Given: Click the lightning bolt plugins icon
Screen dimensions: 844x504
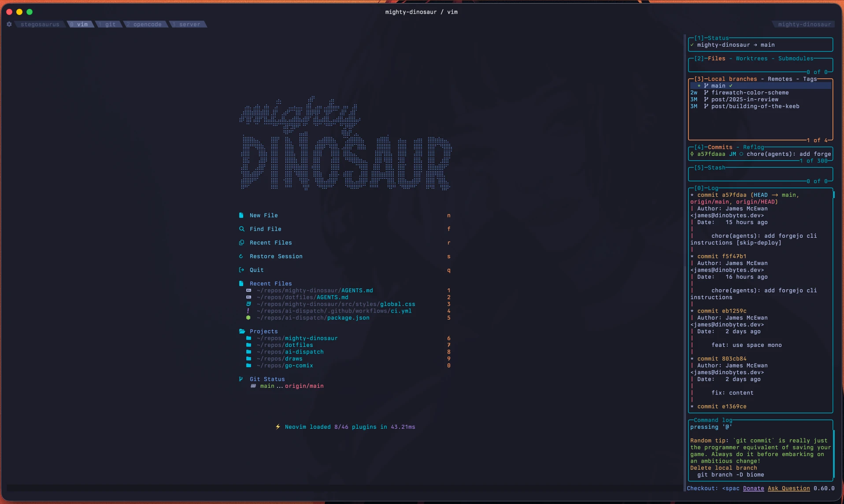Looking at the screenshot, I should (278, 427).
